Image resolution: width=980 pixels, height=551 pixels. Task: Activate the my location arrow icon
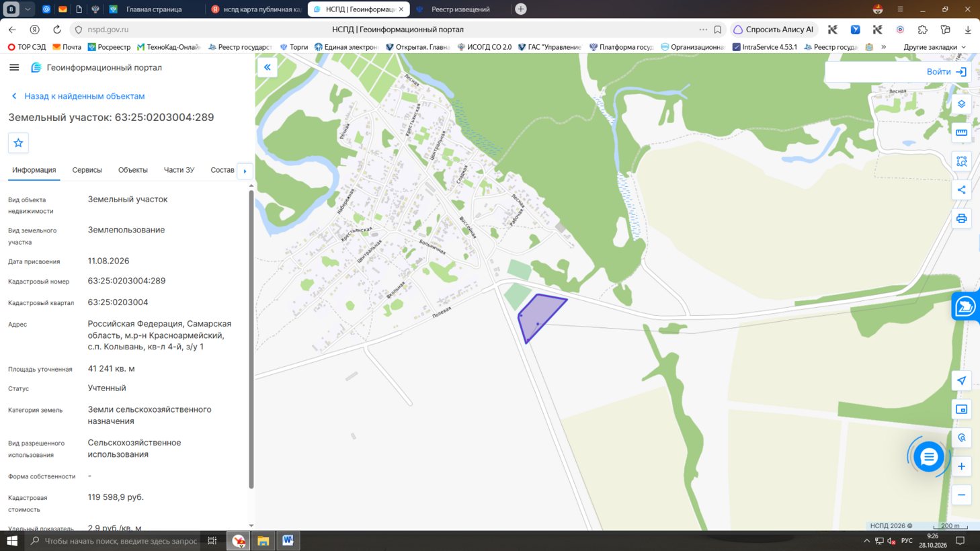(961, 380)
